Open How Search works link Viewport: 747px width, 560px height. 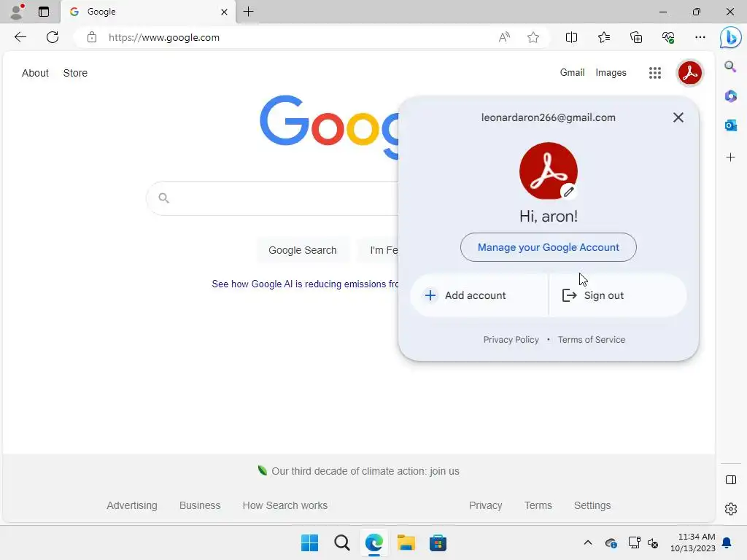click(285, 505)
